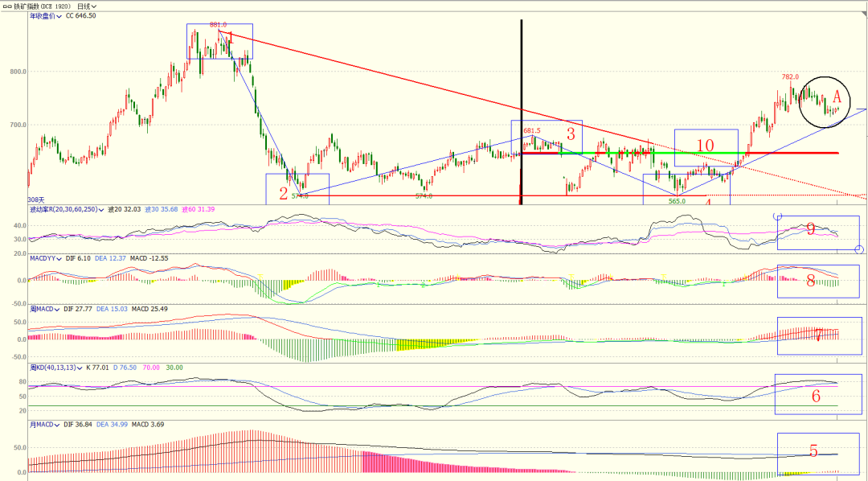This screenshot has height=481, width=868.
Task: Open the MACDYY indicator dropdown
Action: [x=44, y=258]
